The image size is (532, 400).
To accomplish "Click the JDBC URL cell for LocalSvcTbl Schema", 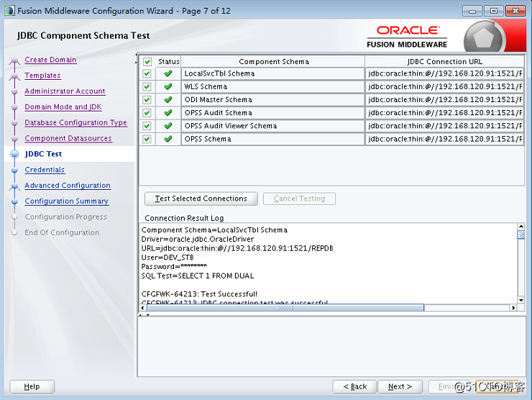I will (444, 73).
